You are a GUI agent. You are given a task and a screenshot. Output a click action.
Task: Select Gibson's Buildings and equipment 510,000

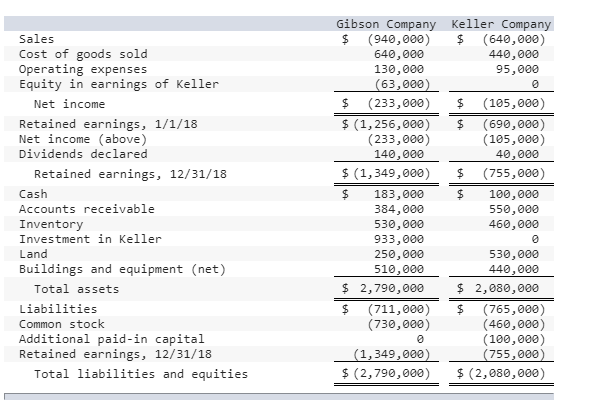[x=399, y=269]
